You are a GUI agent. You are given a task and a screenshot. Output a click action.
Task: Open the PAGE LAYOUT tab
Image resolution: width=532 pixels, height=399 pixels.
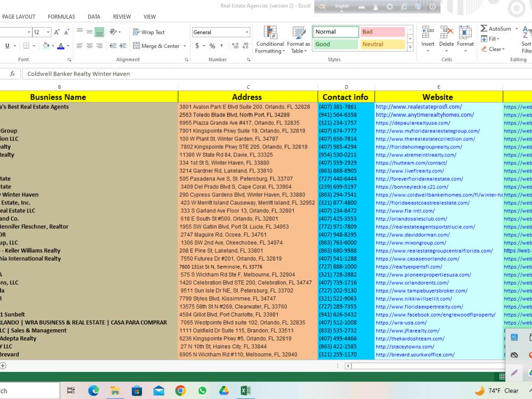point(19,16)
